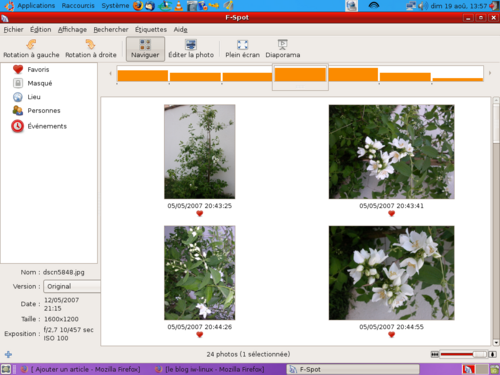Open the Version Original dropdown

point(72,286)
